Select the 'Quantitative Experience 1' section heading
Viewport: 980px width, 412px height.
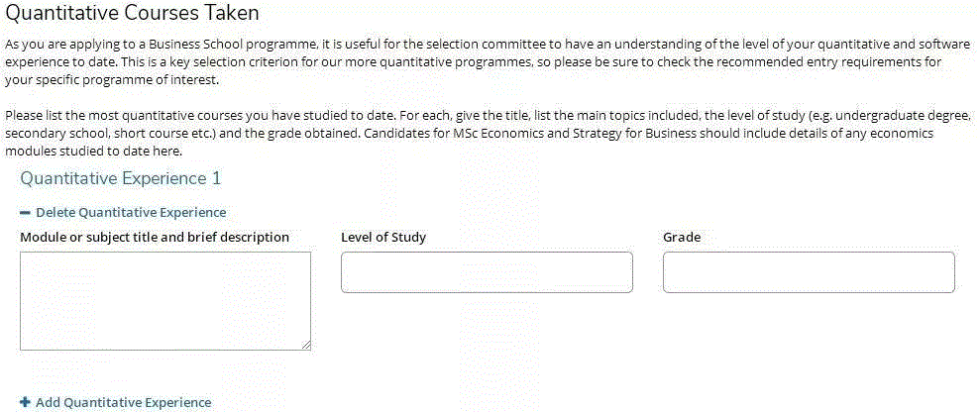click(120, 178)
